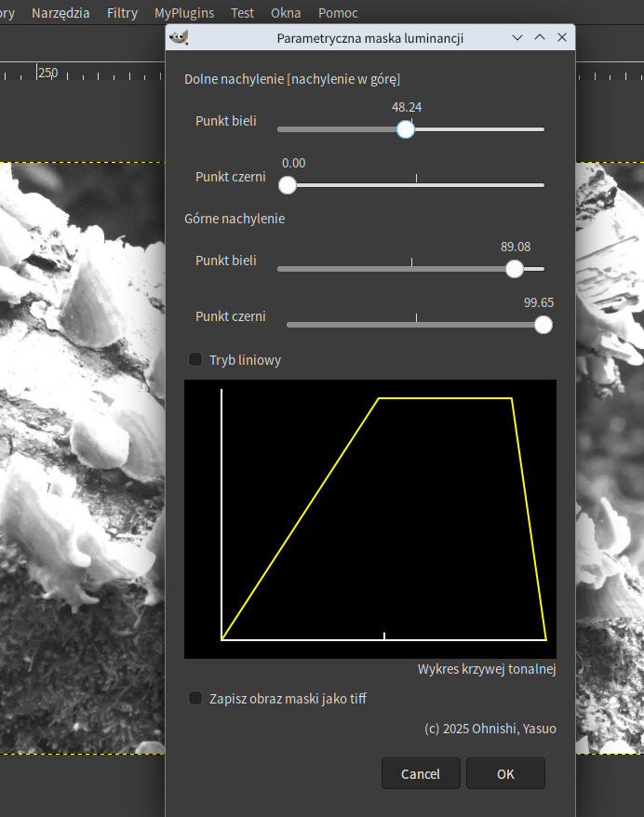
Task: Open the MyPlugins menu
Action: (183, 13)
